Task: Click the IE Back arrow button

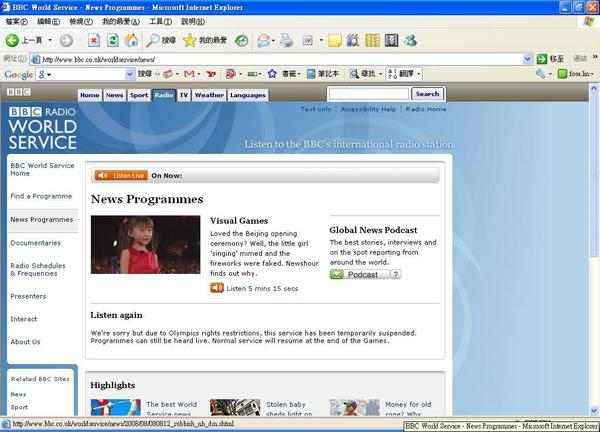Action: tap(12, 40)
